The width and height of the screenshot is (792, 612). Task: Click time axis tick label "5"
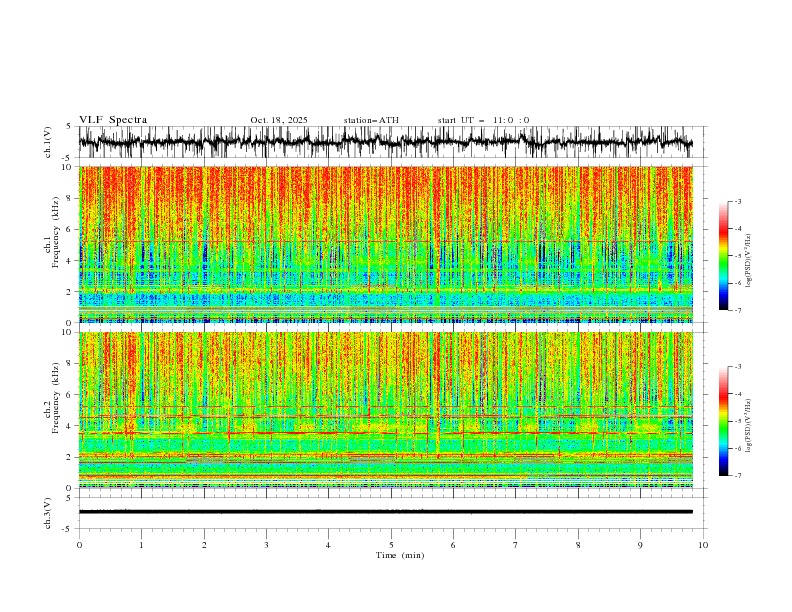tap(391, 545)
